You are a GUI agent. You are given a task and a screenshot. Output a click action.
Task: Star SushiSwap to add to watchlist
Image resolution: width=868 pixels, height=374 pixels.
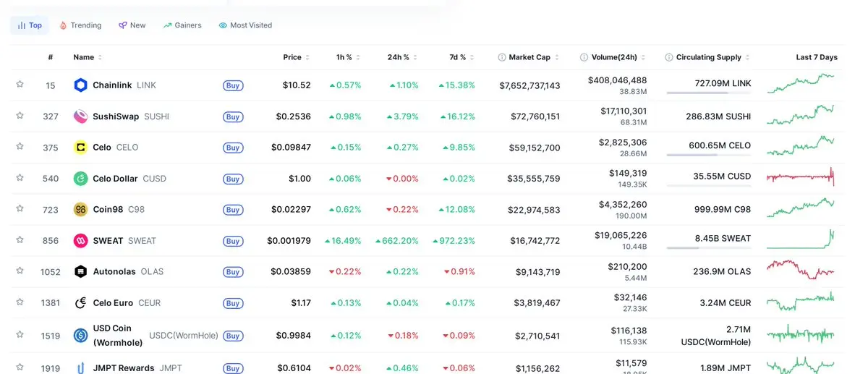click(20, 116)
